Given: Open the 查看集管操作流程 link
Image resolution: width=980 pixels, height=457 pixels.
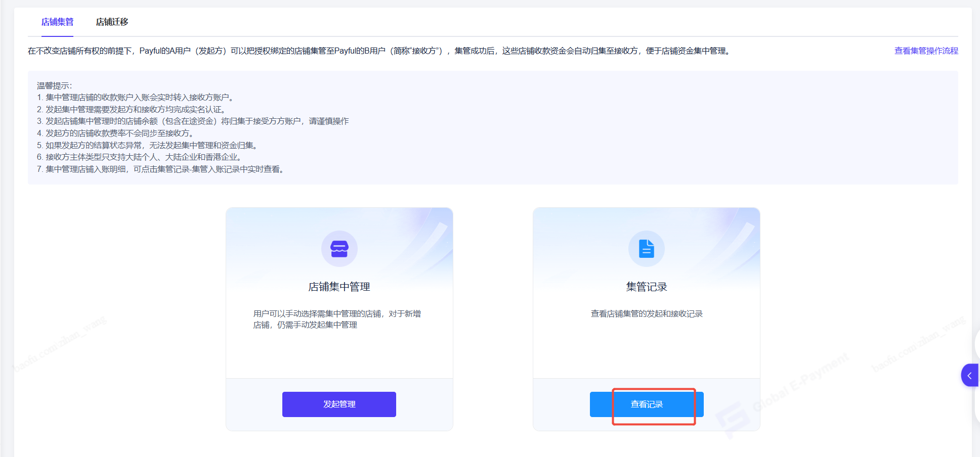Looking at the screenshot, I should click(926, 51).
